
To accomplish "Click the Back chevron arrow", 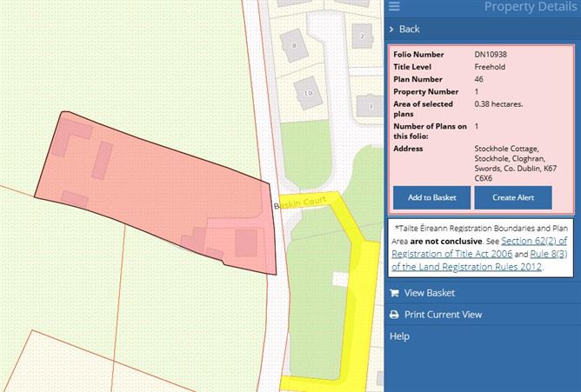I will click(x=391, y=29).
